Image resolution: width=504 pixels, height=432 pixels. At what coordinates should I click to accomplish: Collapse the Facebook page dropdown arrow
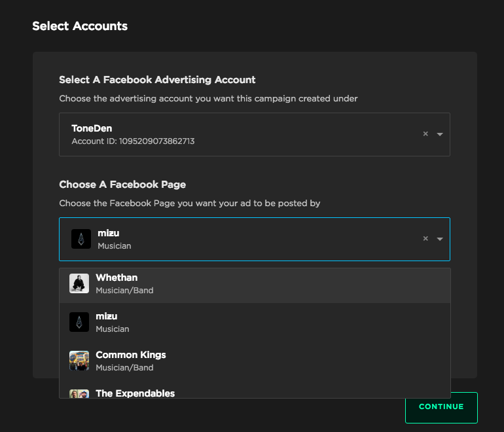[x=440, y=239]
